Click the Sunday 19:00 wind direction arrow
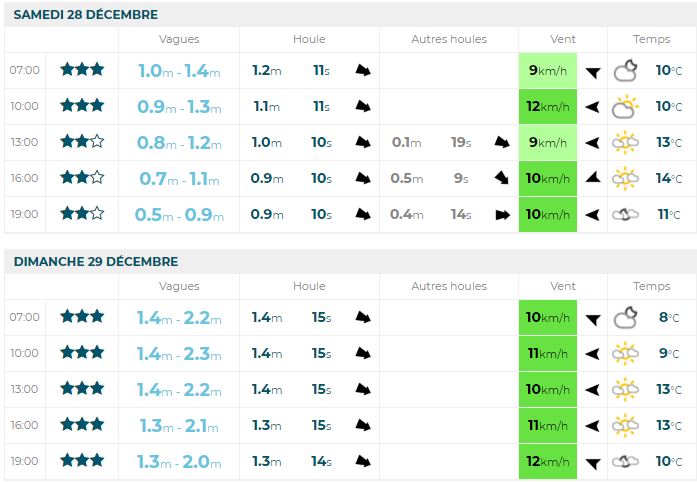The image size is (697, 482). [x=593, y=462]
